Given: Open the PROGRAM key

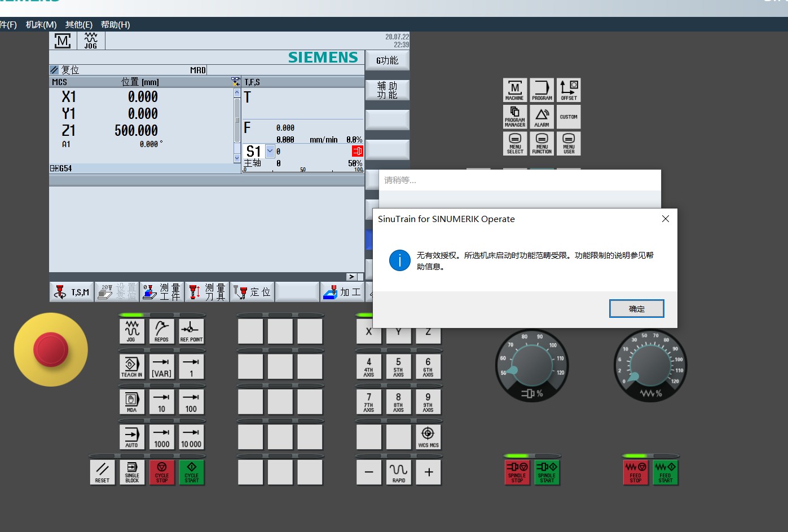Looking at the screenshot, I should (x=542, y=90).
